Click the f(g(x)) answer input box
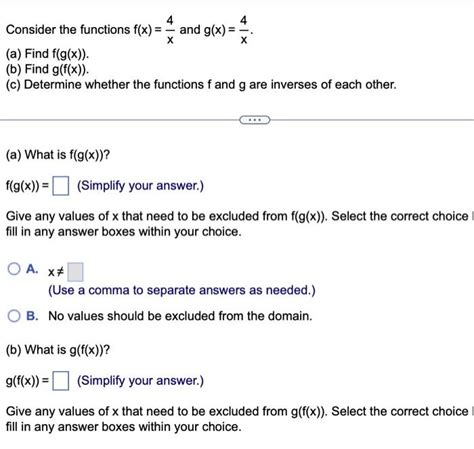 coord(61,186)
